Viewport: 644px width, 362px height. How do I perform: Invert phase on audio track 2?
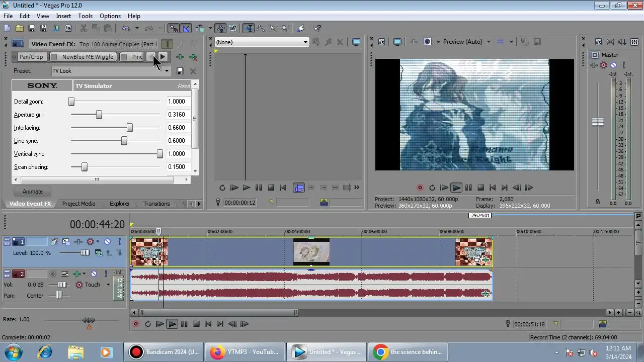click(65, 274)
